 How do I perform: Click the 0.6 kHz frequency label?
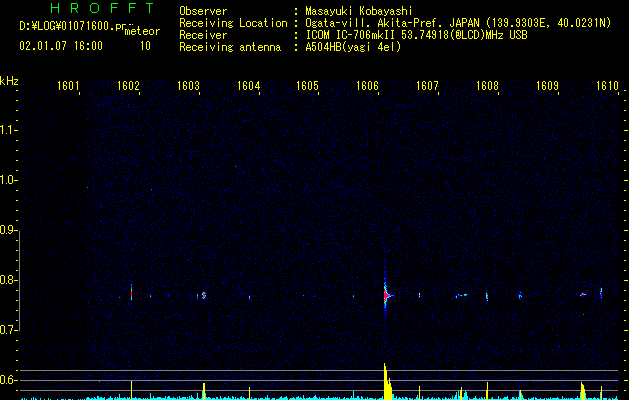(x=8, y=380)
